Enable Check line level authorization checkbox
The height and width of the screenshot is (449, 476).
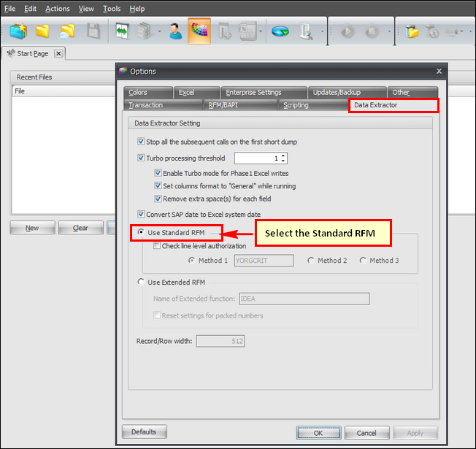157,246
